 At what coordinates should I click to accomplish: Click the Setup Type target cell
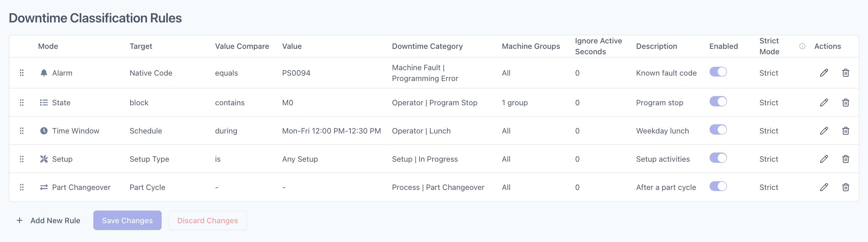click(149, 159)
